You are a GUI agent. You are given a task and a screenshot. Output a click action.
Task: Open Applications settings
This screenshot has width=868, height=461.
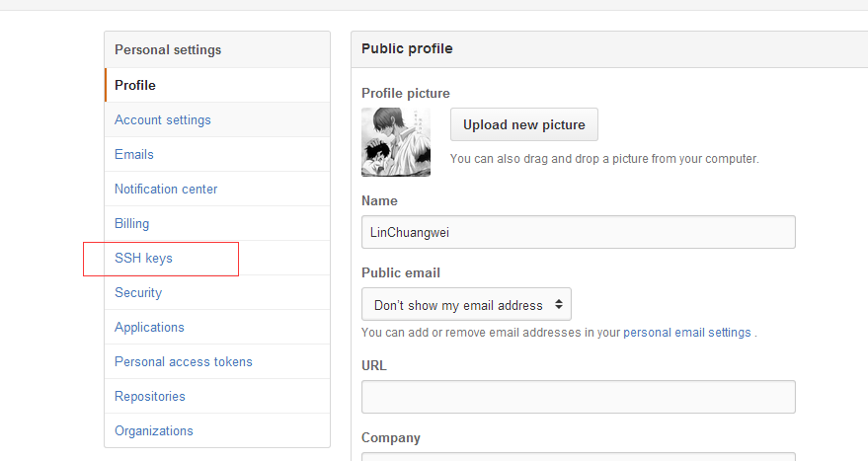click(217, 327)
